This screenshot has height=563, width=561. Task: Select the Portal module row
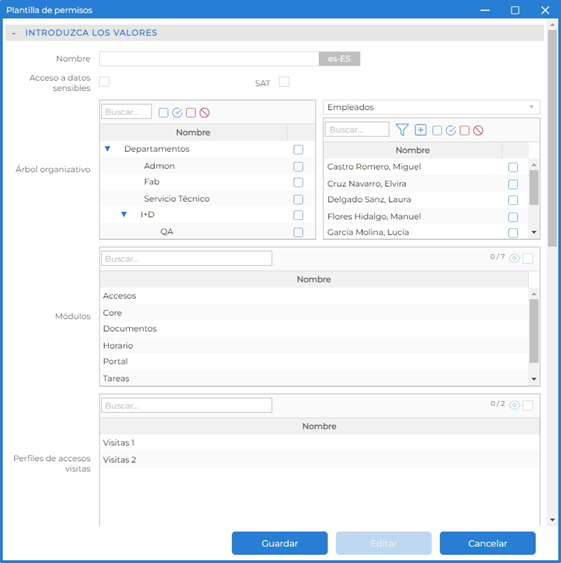[x=314, y=361]
